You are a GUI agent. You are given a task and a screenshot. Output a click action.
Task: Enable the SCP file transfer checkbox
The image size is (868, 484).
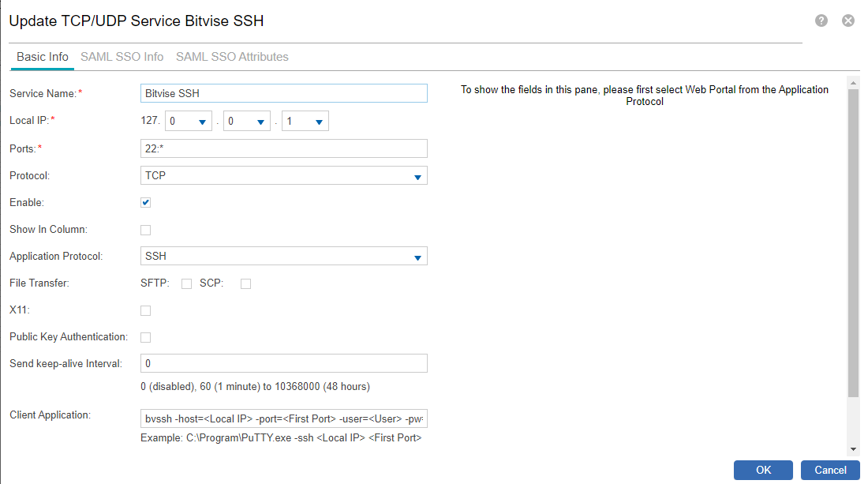[245, 283]
